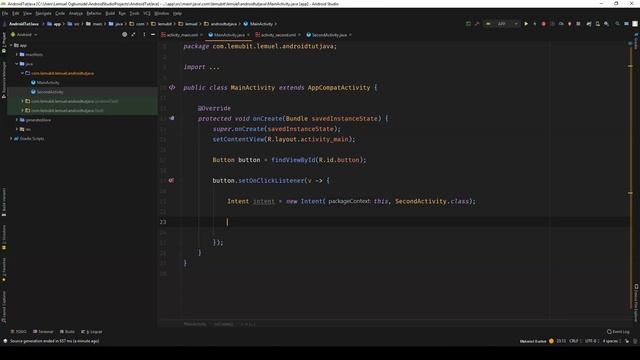The image size is (640, 360).
Task: Open the bottom Build tool window
Action: (x=67, y=331)
